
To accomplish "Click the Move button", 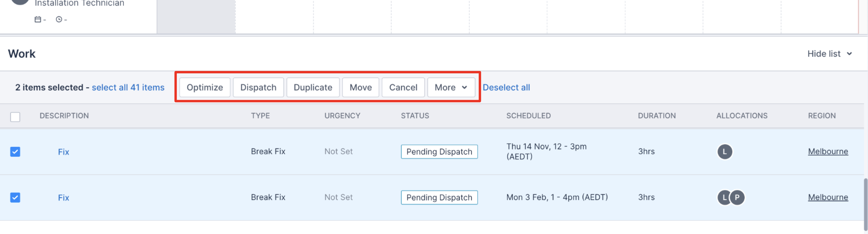I will pyautogui.click(x=360, y=88).
